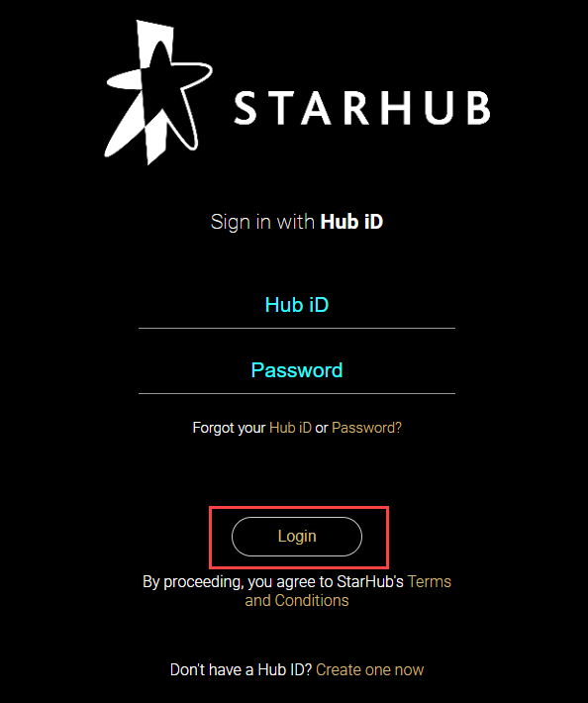
Task: Click the 'Sign in with Hub iD' heading
Action: coord(297,222)
